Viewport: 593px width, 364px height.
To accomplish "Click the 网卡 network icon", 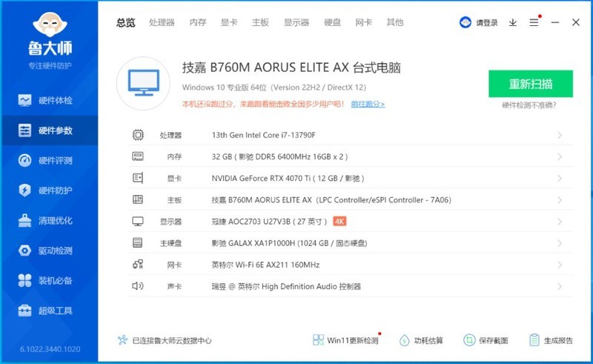I will click(x=138, y=265).
